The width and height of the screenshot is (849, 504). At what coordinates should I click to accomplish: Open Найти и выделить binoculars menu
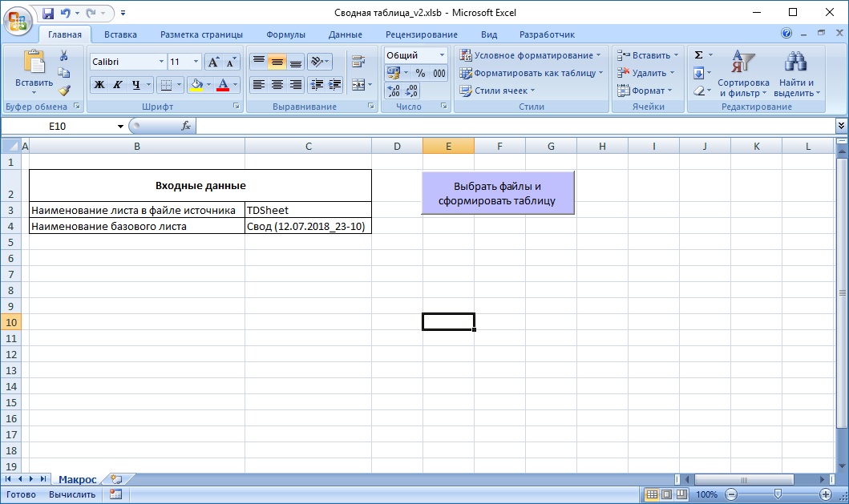tap(796, 73)
